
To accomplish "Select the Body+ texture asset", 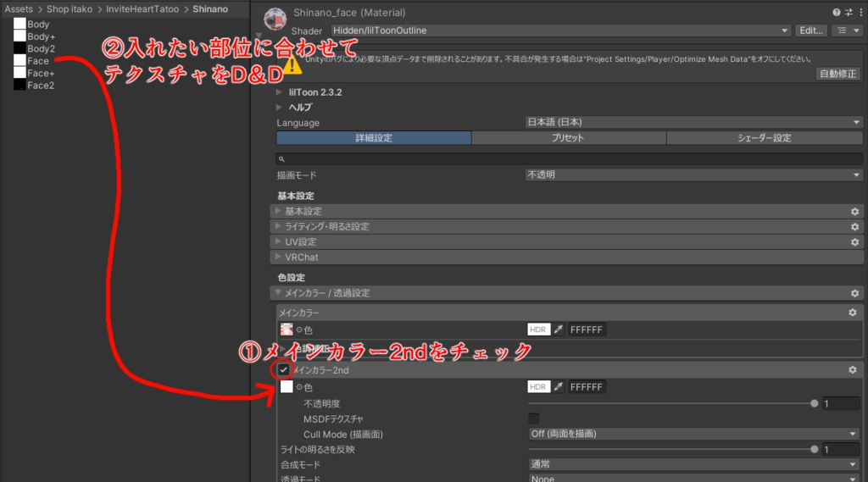I will (x=34, y=36).
